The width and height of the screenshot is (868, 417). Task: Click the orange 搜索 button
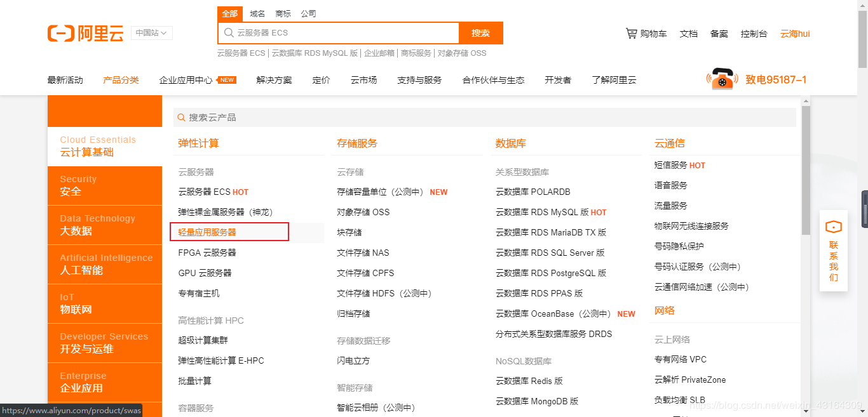click(x=481, y=33)
